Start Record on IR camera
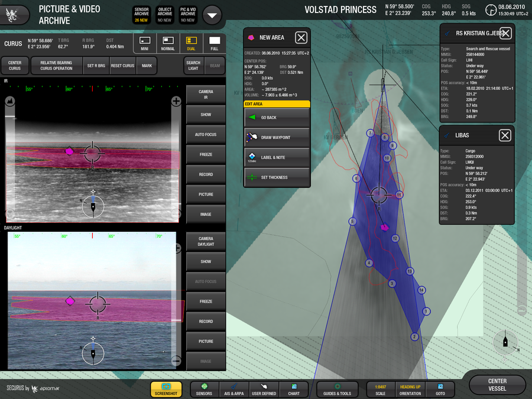532x399 pixels. coord(206,174)
